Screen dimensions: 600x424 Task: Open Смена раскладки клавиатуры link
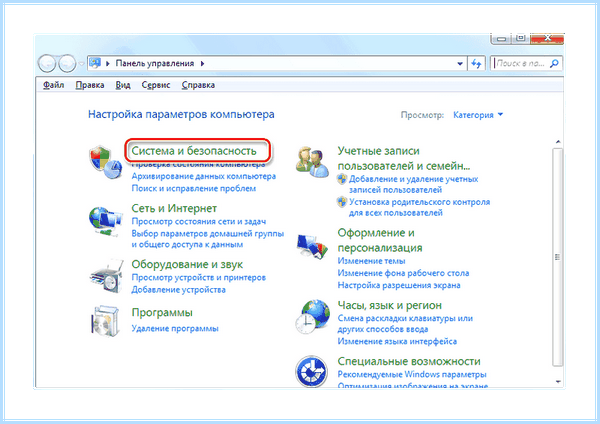405,323
